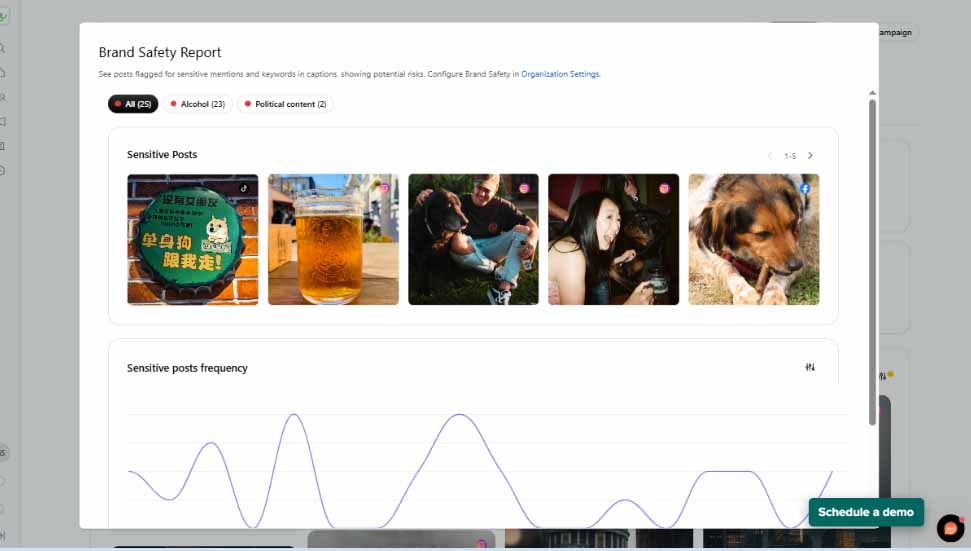Click the Facebook icon on dog post

click(x=805, y=188)
